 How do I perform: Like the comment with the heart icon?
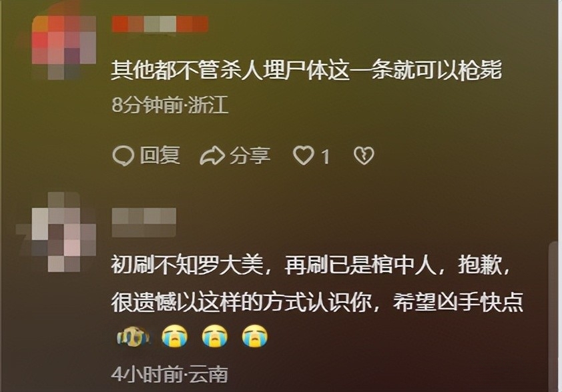click(303, 156)
